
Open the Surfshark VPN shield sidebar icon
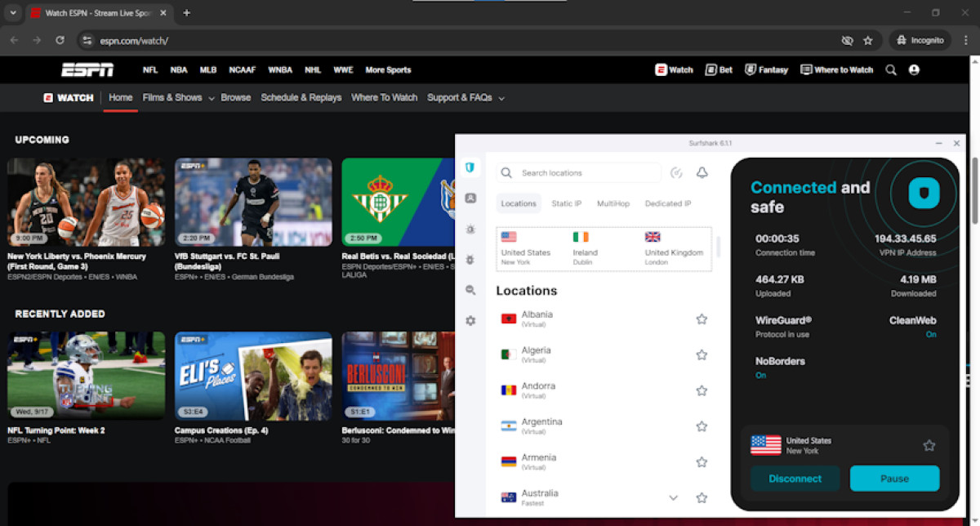tap(470, 167)
